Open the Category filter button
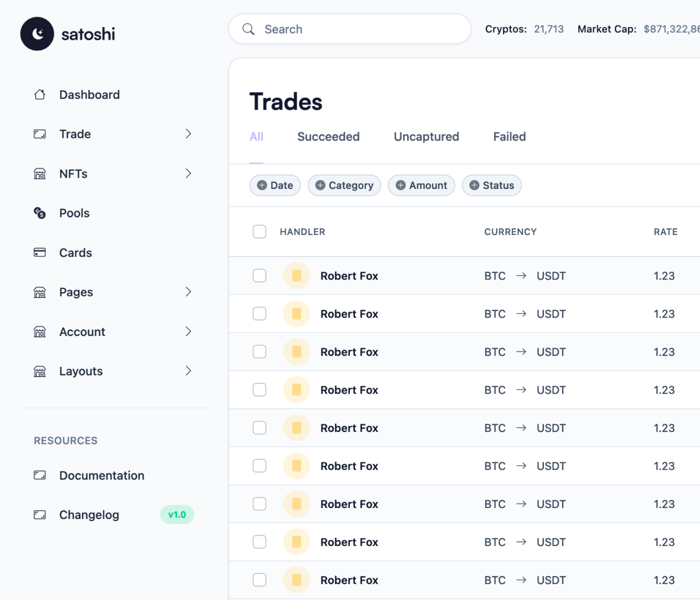Viewport: 700px width, 600px height. (344, 185)
